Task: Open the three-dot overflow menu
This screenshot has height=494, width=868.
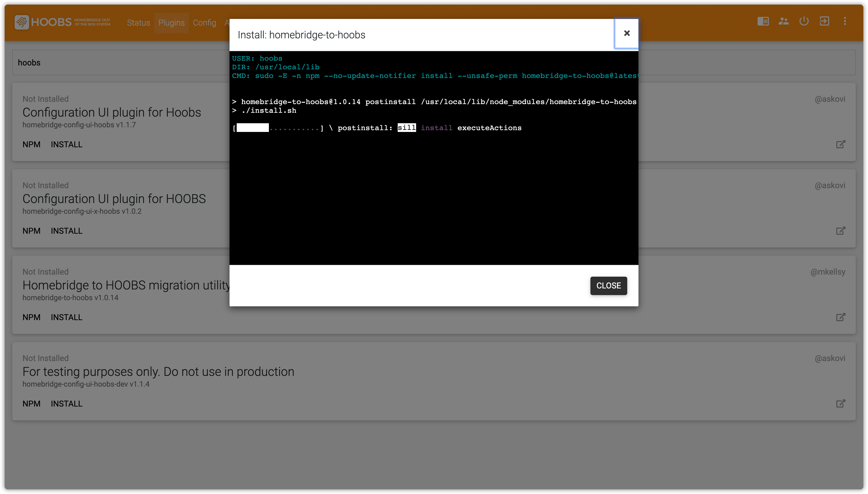Action: (844, 21)
